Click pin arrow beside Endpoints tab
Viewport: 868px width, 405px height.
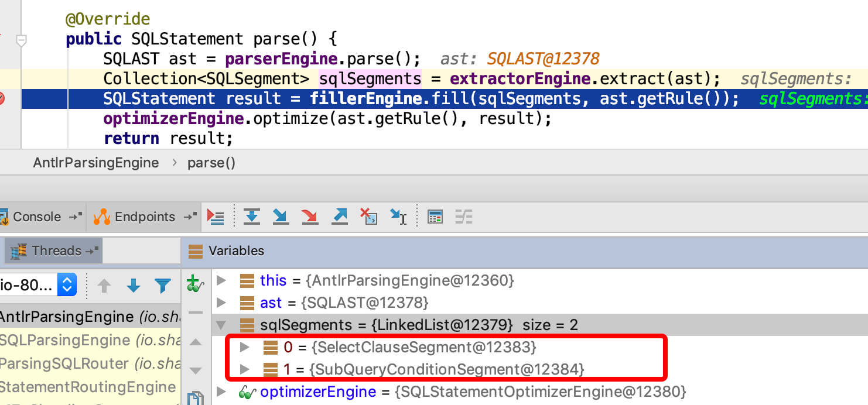190,217
